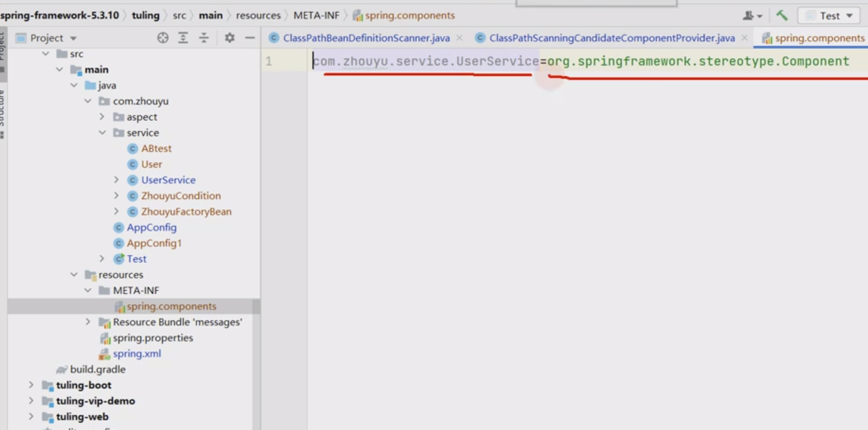This screenshot has height=430, width=868.
Task: Click spring-framework-5.3.10 in breadcrumb
Action: [60, 16]
